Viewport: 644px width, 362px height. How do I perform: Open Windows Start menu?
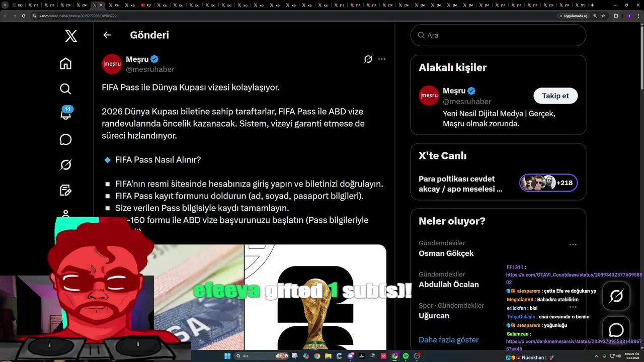click(227, 356)
